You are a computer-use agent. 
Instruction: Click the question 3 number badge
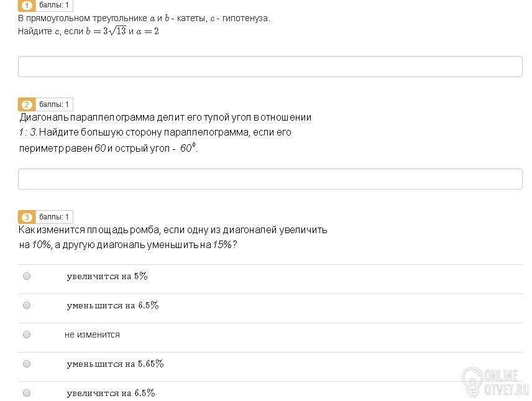[27, 217]
